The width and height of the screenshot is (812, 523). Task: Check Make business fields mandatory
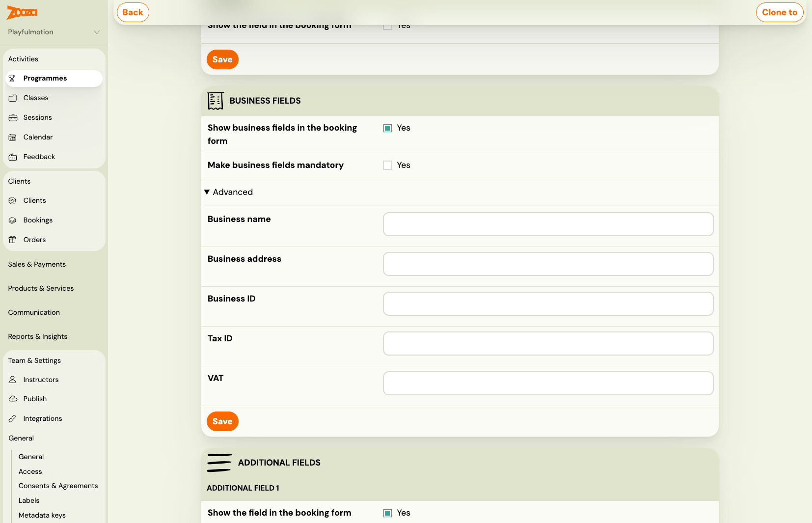[388, 165]
